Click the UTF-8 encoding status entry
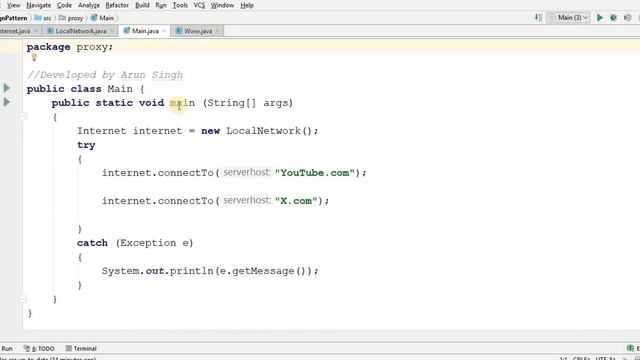Image resolution: width=640 pixels, height=360 pixels. [x=605, y=358]
